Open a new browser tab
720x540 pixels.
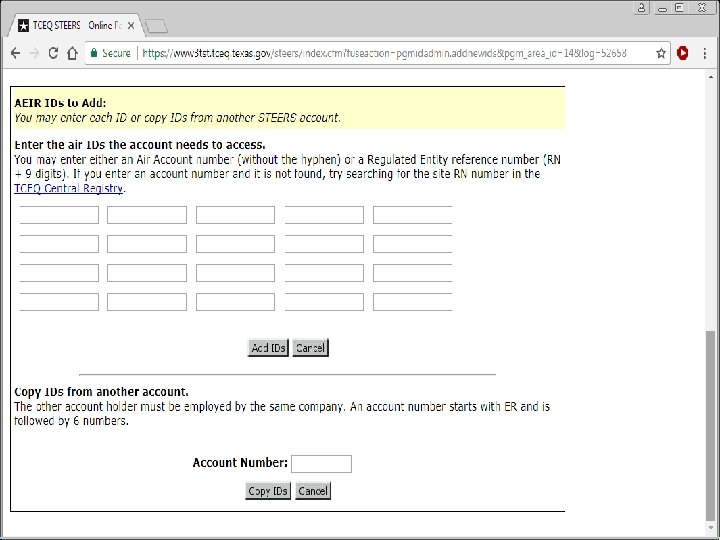[x=156, y=27]
